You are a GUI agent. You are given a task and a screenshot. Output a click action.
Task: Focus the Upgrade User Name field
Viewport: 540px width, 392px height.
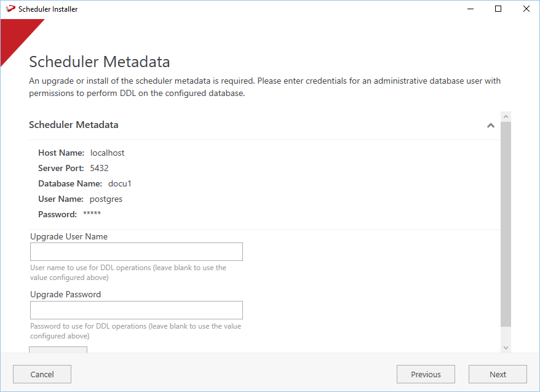click(136, 252)
